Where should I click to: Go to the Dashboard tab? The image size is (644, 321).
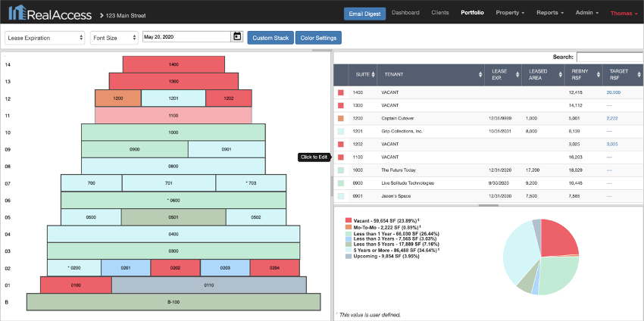(x=405, y=13)
